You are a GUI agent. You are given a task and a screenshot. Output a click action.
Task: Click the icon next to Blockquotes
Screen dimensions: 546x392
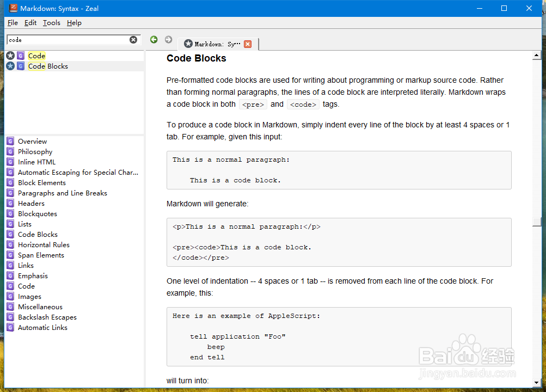point(10,214)
